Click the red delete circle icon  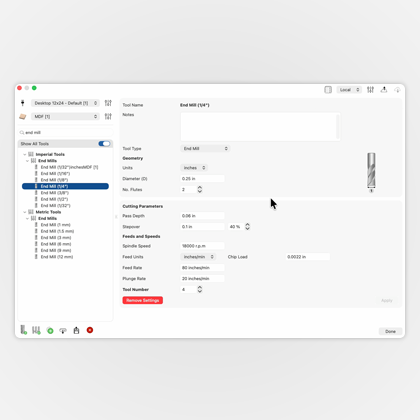[x=90, y=330]
